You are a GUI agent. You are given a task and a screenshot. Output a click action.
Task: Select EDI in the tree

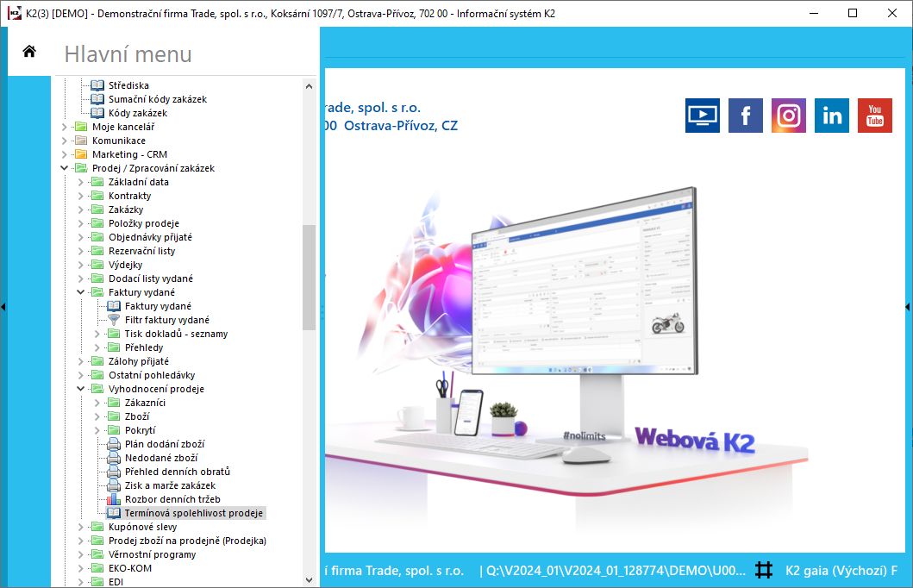pos(116,582)
